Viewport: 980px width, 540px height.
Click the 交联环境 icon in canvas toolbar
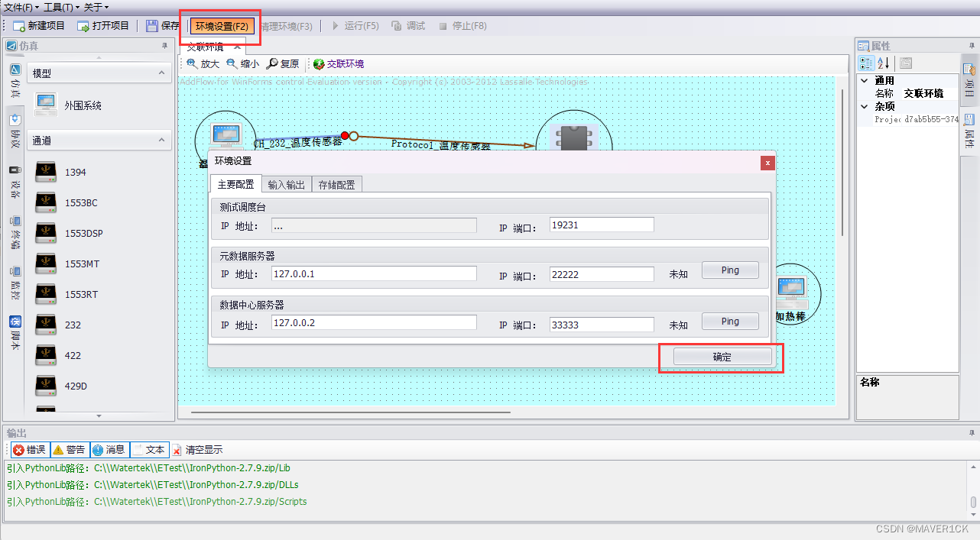(x=319, y=64)
